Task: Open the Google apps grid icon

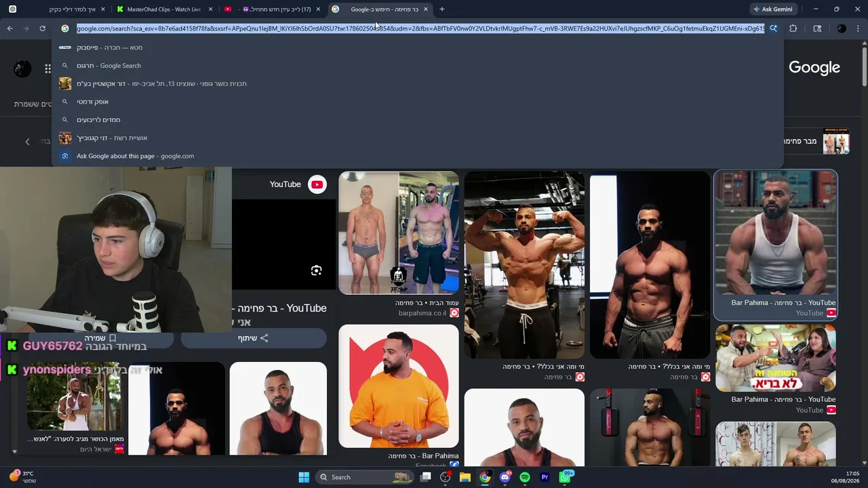Action: [x=48, y=68]
